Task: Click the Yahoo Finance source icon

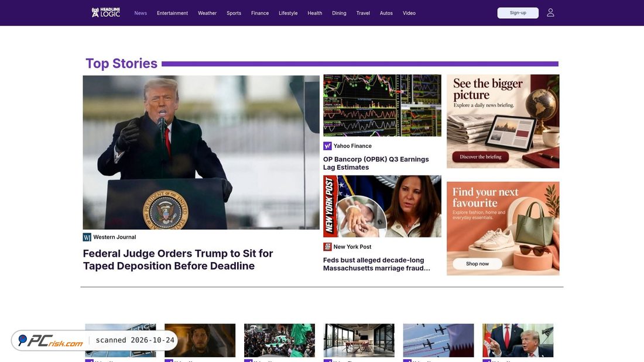Action: [x=327, y=146]
